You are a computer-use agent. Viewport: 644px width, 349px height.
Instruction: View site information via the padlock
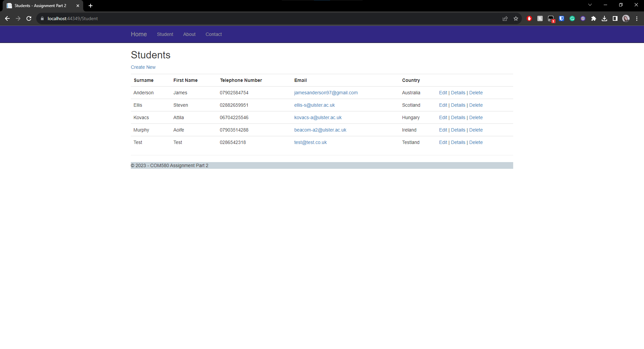click(x=42, y=18)
